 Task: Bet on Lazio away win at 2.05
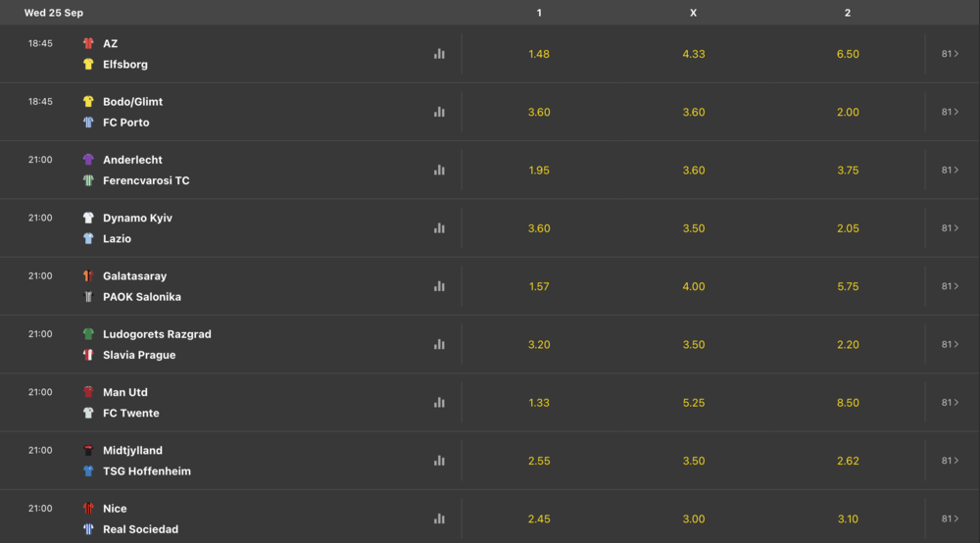coord(848,228)
